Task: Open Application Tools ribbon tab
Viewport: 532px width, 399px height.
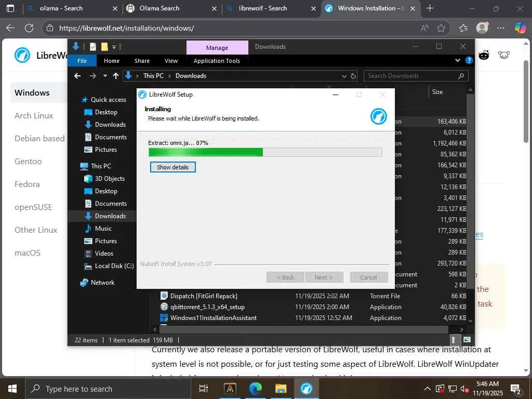Action: [217, 61]
